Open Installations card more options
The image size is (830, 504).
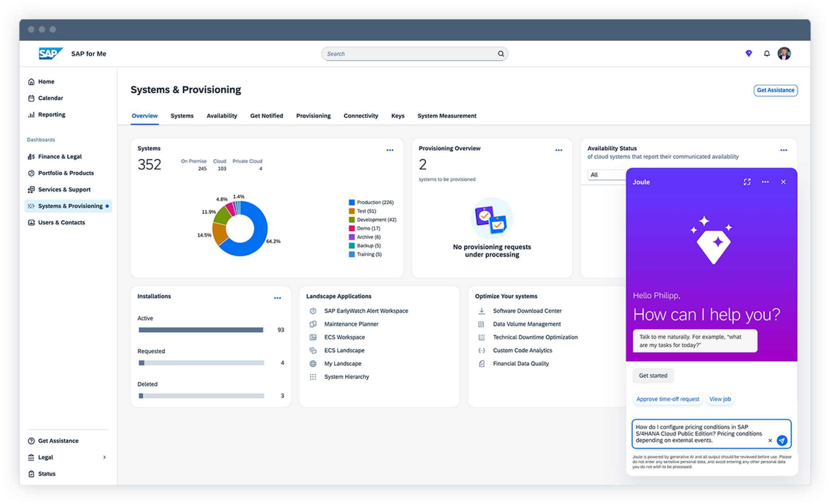tap(277, 298)
